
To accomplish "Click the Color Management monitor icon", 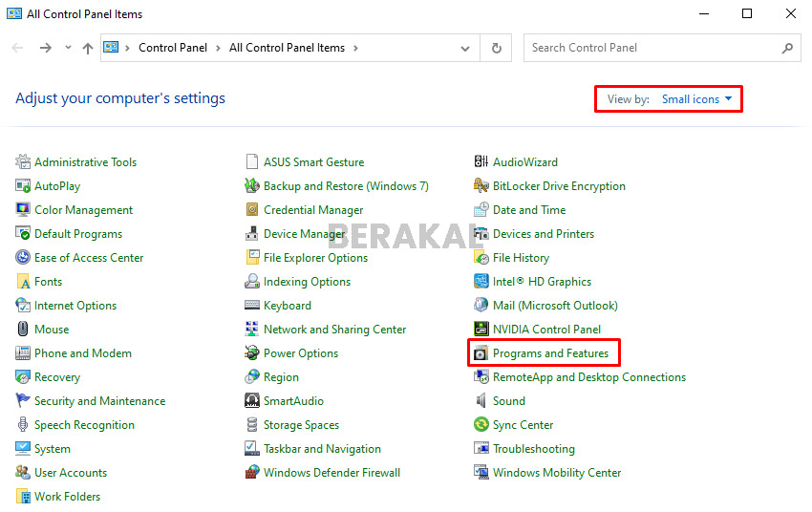I will 23,209.
